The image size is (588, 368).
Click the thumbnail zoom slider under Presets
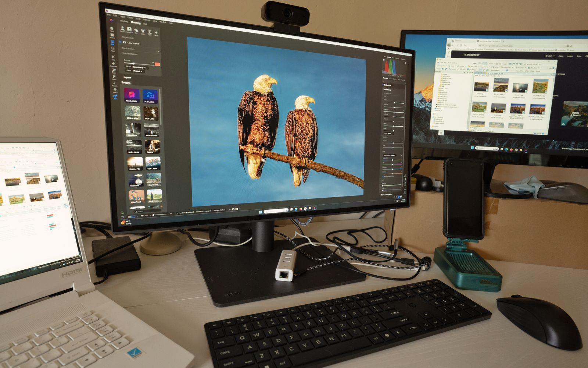pos(159,214)
